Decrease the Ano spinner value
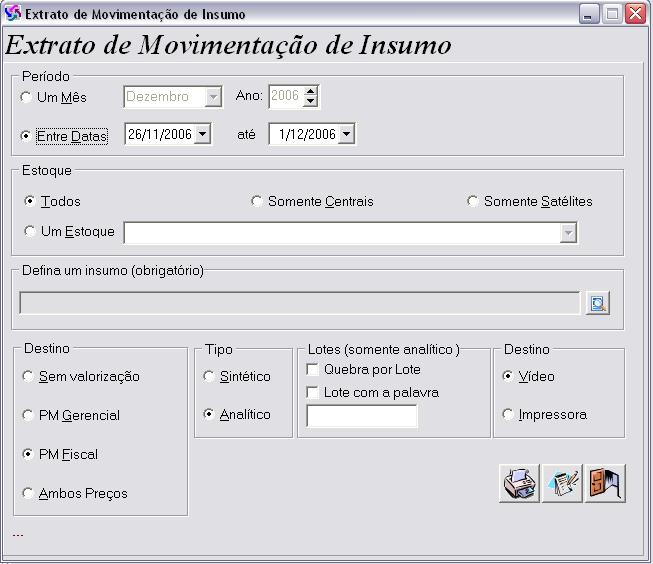 (311, 101)
